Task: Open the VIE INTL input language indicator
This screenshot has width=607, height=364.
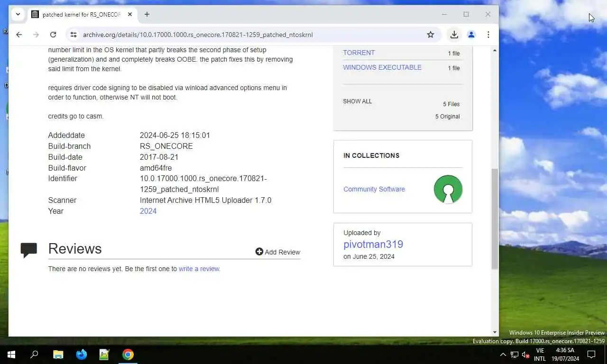Action: tap(540, 355)
